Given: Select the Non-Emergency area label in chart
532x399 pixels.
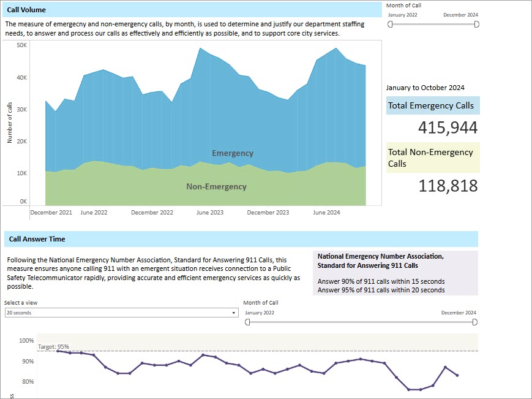Looking at the screenshot, I should [x=216, y=186].
